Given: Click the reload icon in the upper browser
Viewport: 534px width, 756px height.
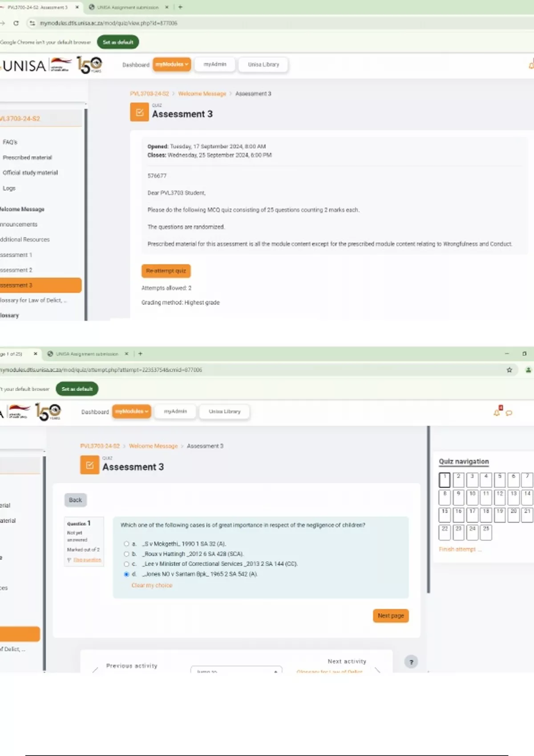Looking at the screenshot, I should point(16,23).
